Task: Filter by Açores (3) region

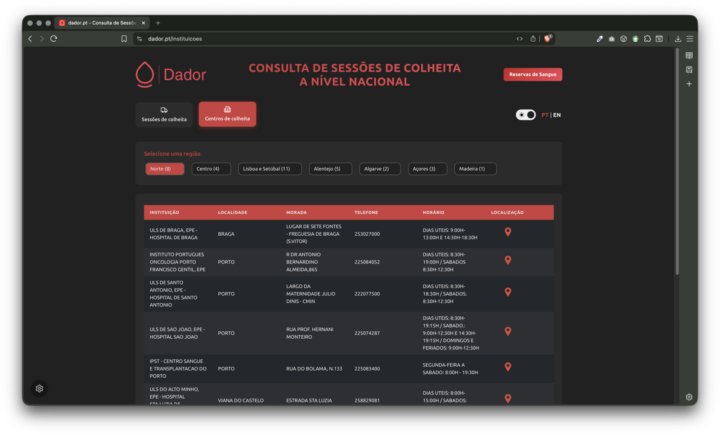Action: pos(427,169)
